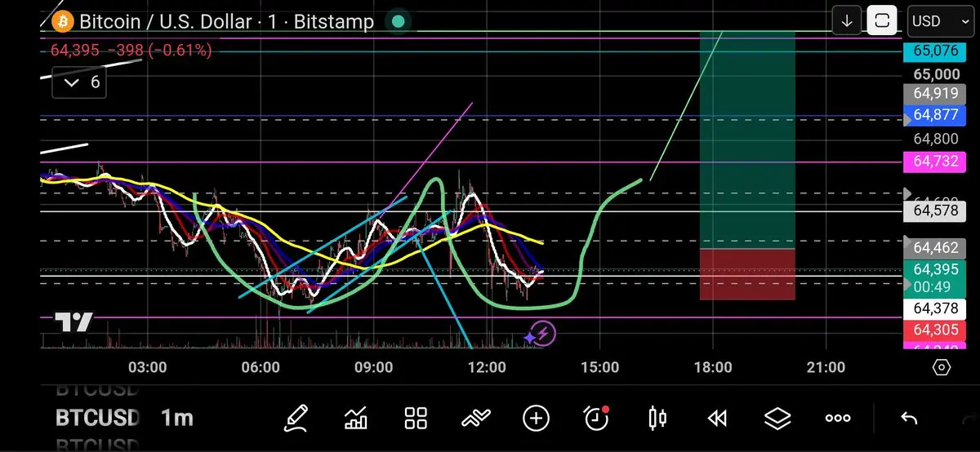Change the chart type with candlestick icon
Viewport: 980px width, 452px height.
(x=657, y=419)
